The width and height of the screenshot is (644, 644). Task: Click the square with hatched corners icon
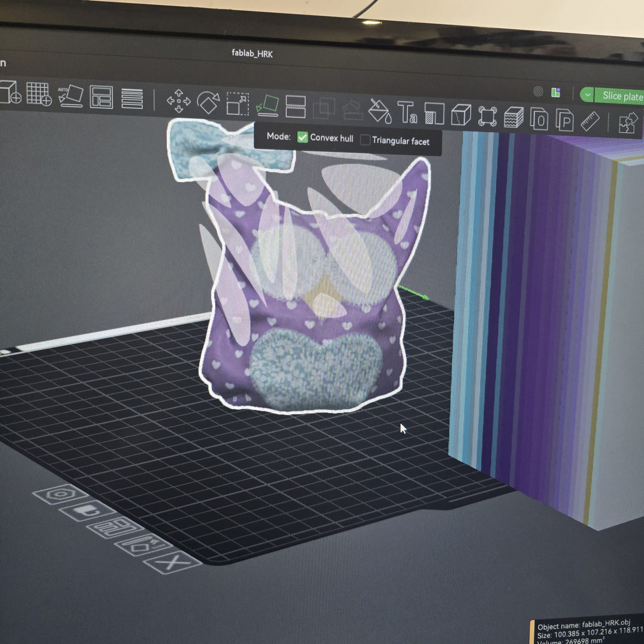487,117
